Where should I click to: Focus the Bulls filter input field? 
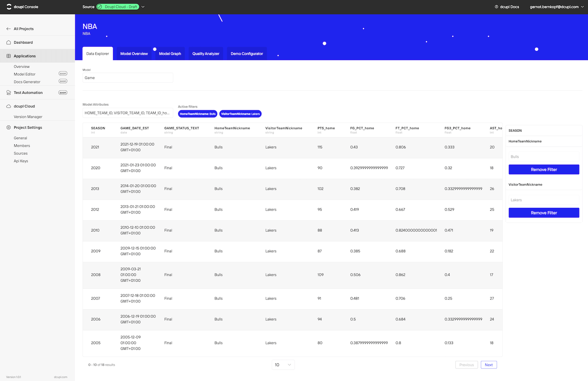544,156
